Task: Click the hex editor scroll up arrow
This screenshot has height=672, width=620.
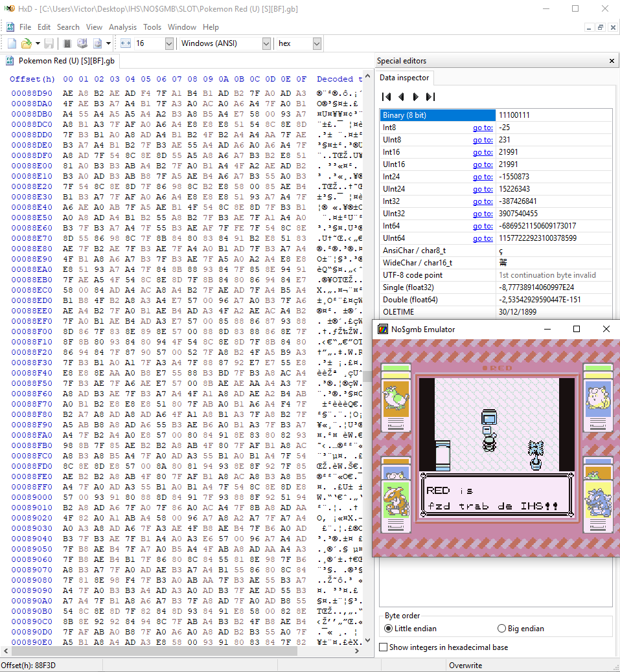Action: point(367,76)
